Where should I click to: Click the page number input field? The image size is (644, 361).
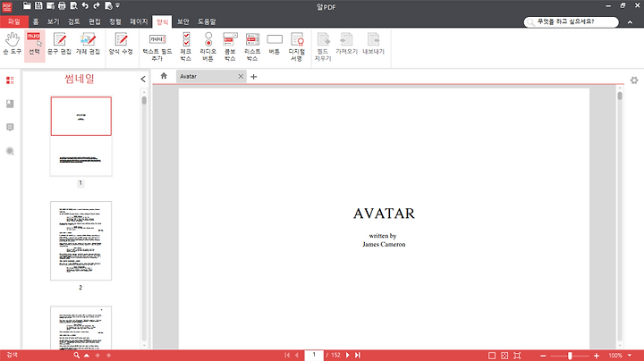pyautogui.click(x=314, y=356)
